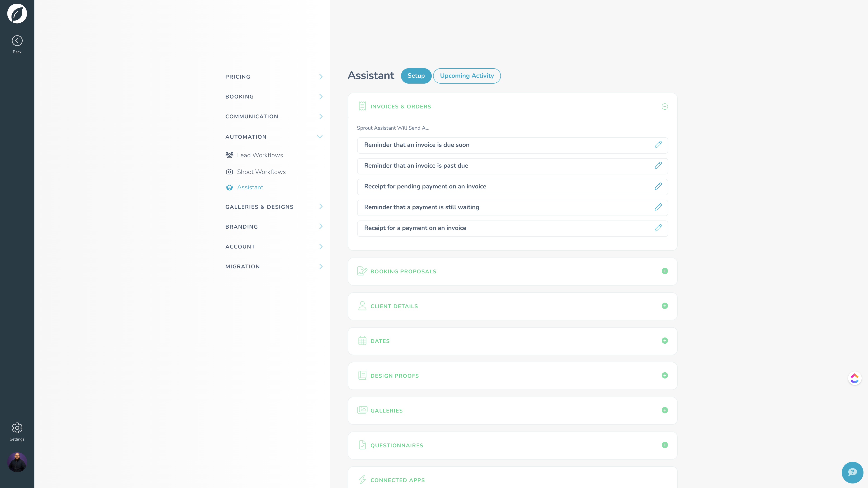This screenshot has width=868, height=488.
Task: Click the Invoices & Orders receipt icon
Action: 362,106
